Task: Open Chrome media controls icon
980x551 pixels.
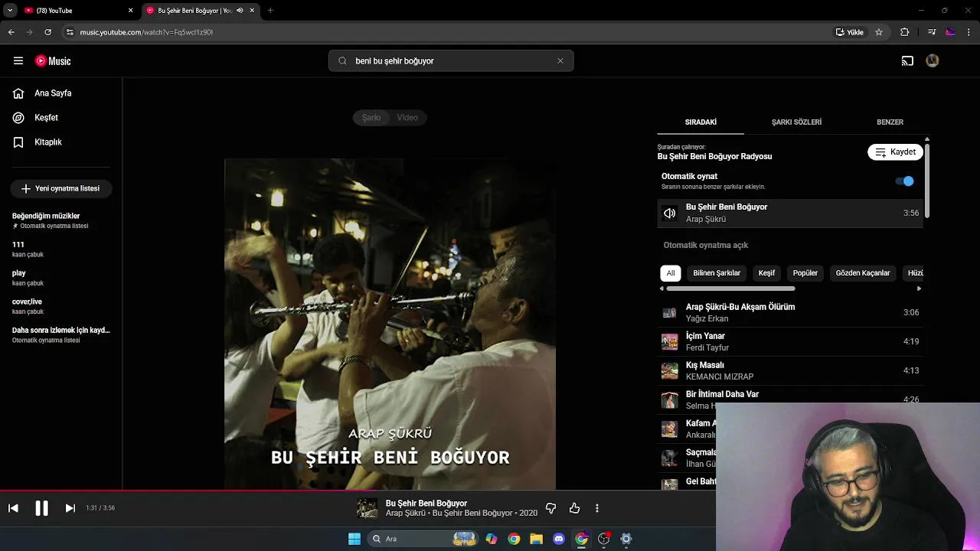Action: 932,32
